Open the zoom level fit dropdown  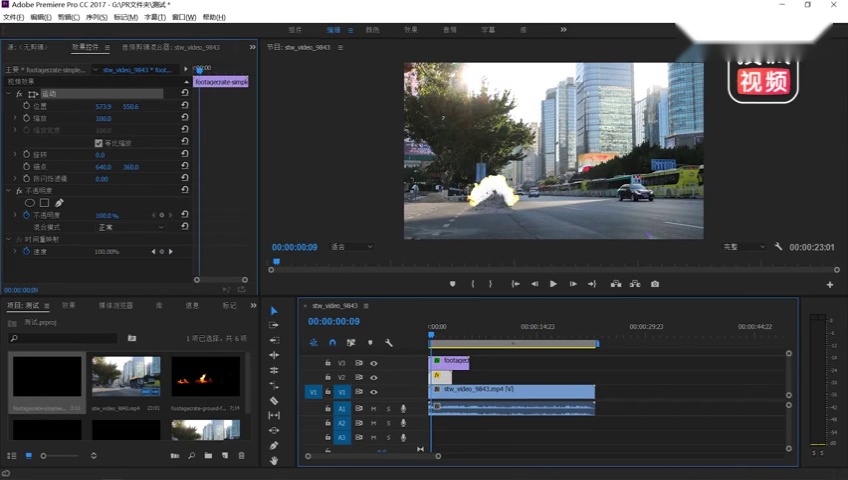click(352, 247)
